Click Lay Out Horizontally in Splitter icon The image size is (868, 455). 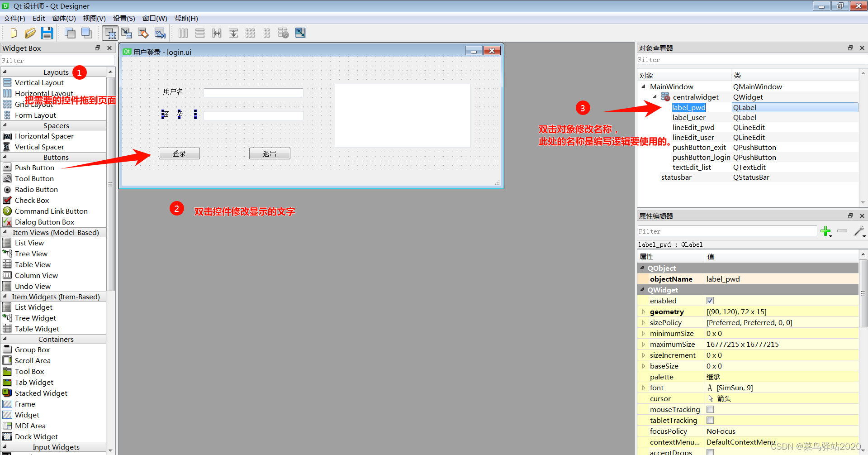[217, 33]
